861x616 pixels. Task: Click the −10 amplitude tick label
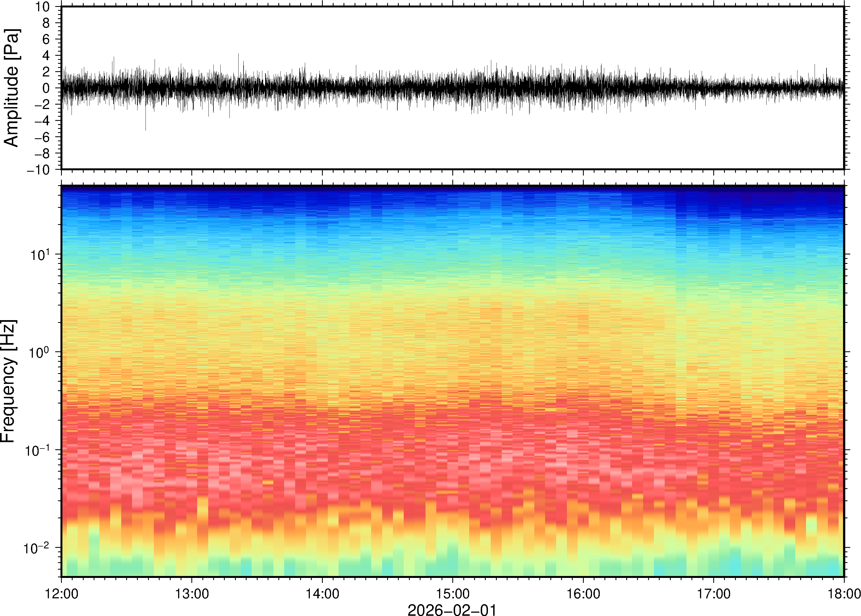tap(38, 170)
